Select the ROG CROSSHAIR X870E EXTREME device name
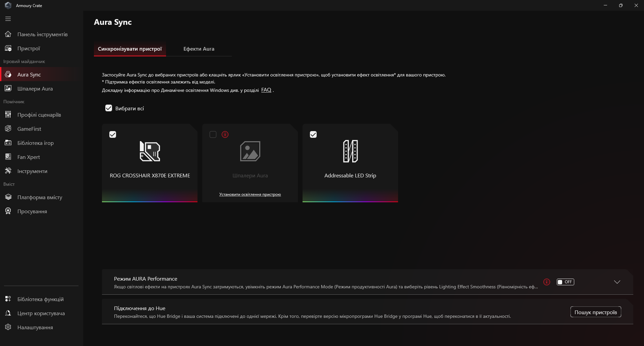 pyautogui.click(x=150, y=176)
